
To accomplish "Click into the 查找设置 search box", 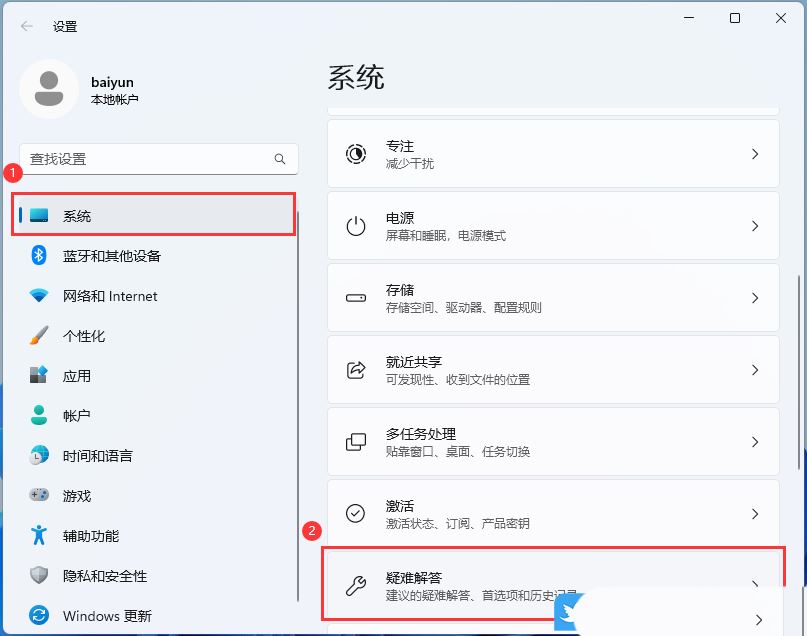I will coord(159,159).
